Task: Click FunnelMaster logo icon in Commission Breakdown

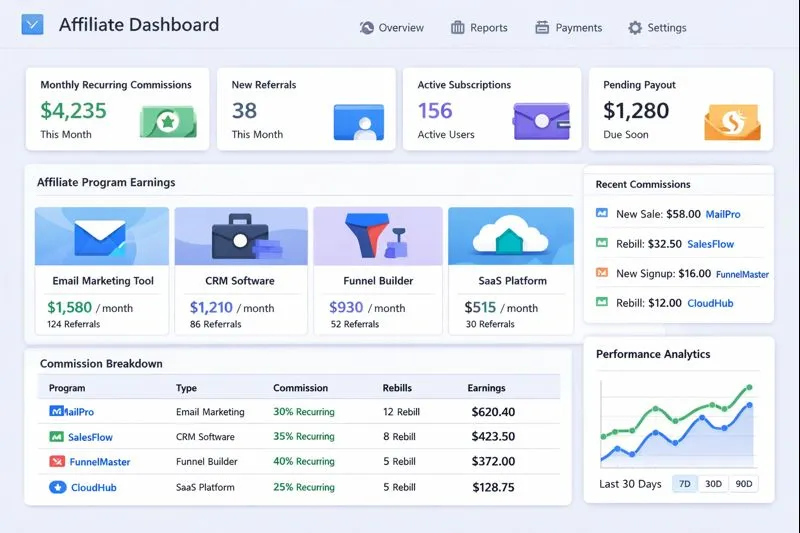Action: pos(57,462)
